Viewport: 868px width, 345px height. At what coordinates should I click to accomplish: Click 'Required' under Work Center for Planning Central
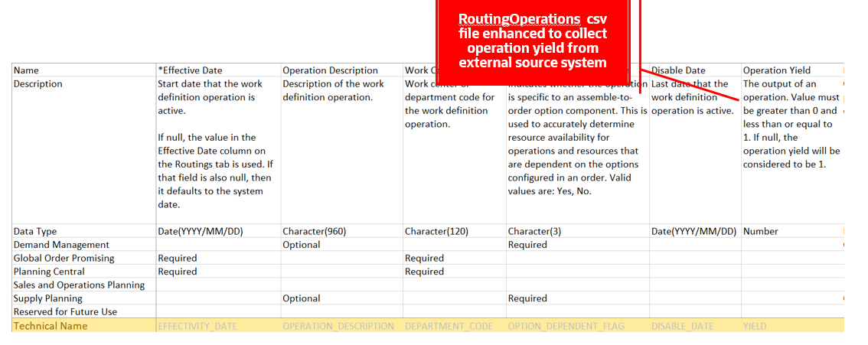pos(455,272)
